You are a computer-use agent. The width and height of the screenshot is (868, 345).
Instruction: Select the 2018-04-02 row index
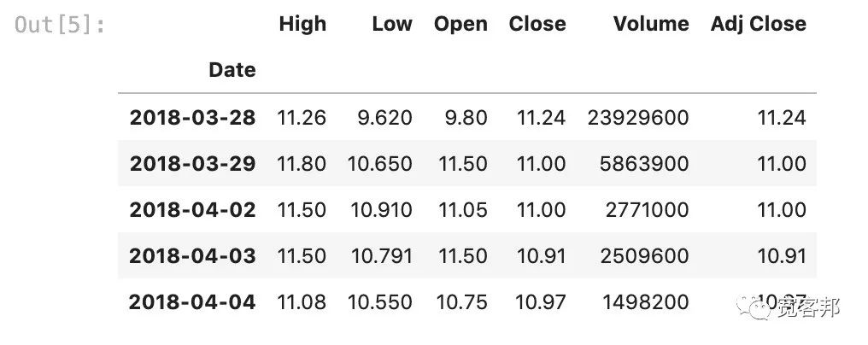coord(192,210)
